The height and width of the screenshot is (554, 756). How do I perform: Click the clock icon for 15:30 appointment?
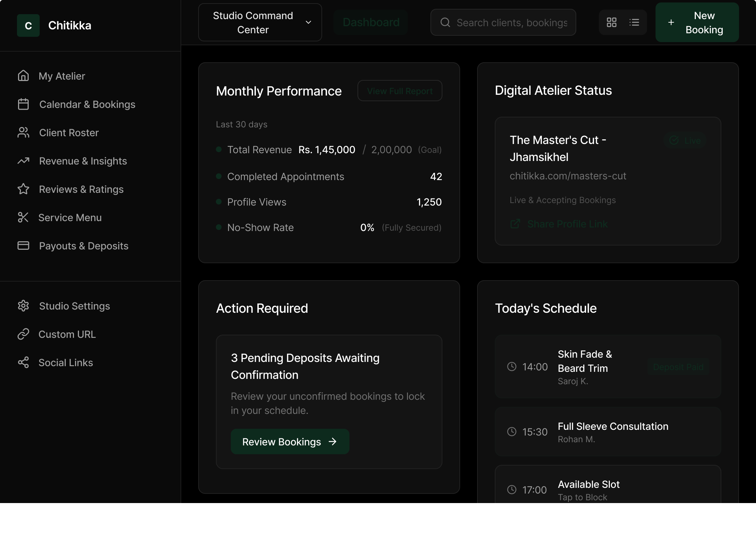[512, 432]
